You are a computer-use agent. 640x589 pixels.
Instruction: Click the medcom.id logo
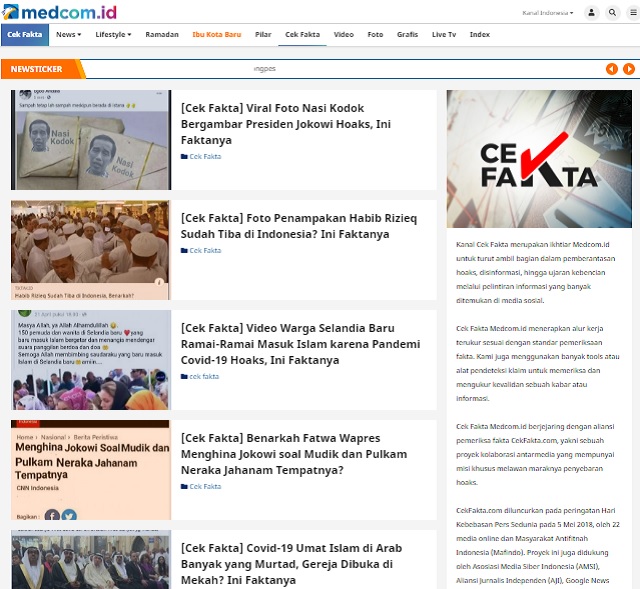(59, 12)
